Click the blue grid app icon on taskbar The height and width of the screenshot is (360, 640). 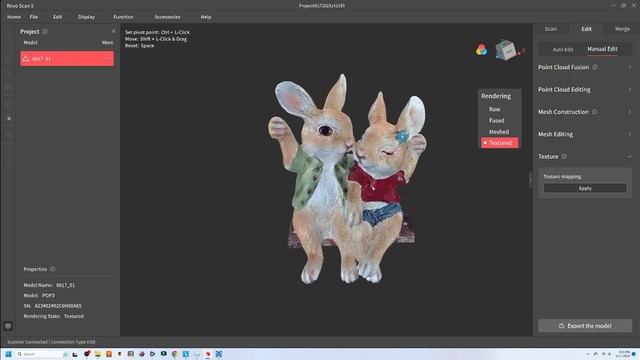point(218,354)
